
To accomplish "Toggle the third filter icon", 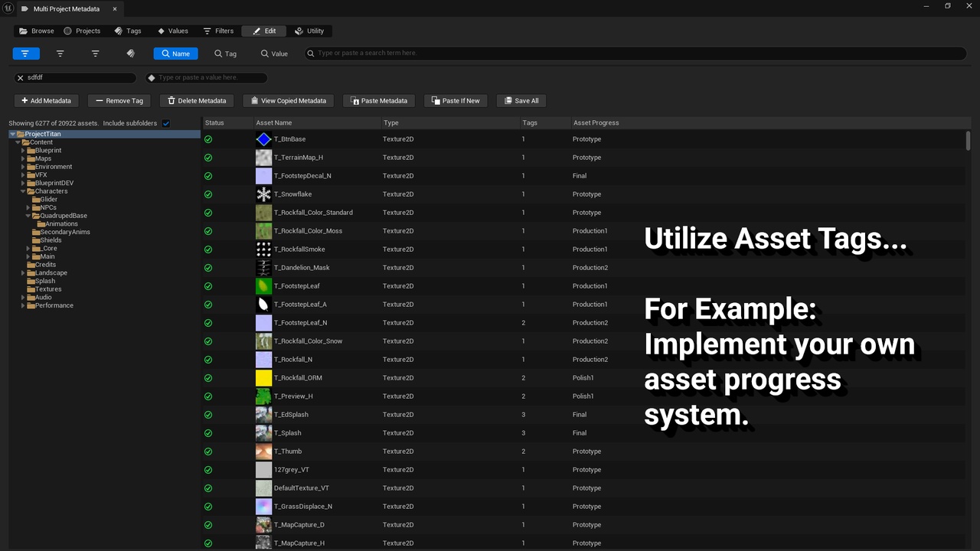I will point(96,54).
